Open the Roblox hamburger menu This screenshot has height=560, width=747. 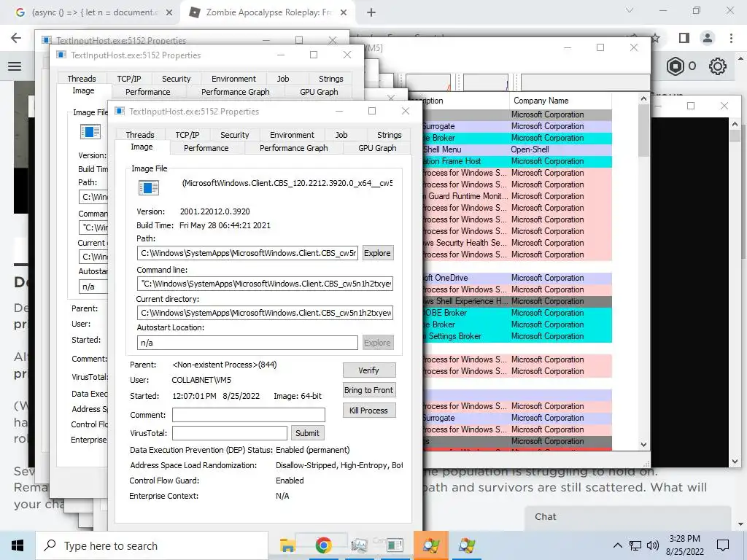pos(15,66)
